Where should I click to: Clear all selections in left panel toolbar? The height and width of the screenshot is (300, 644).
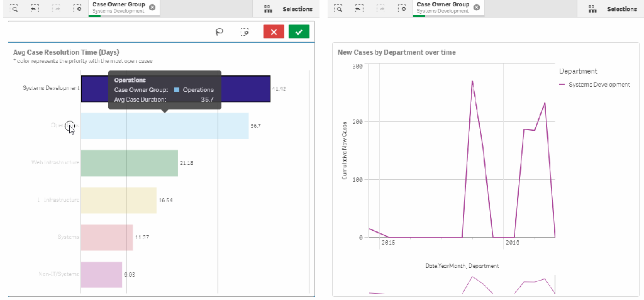77,8
